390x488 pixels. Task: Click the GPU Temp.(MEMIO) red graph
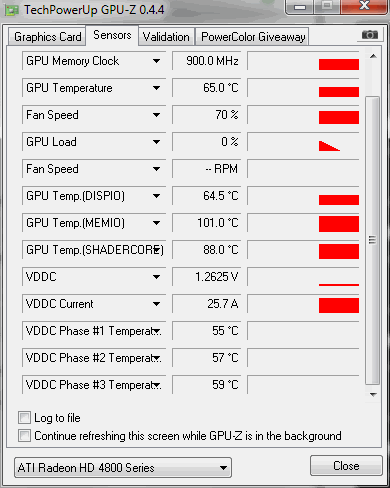(339, 224)
